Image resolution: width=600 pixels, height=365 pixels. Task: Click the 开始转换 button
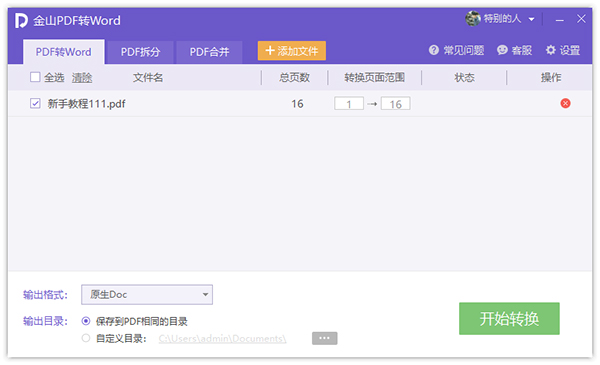coord(509,318)
